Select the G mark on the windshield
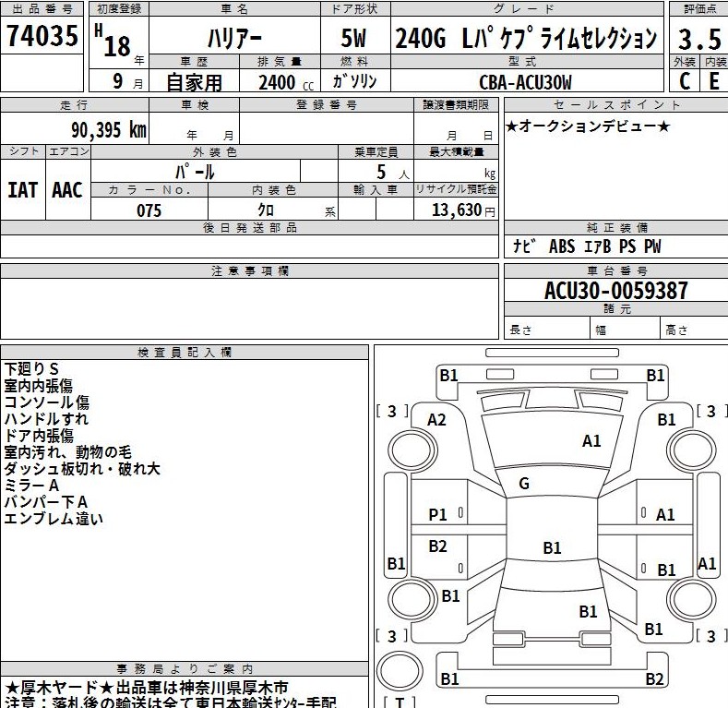 (x=524, y=484)
